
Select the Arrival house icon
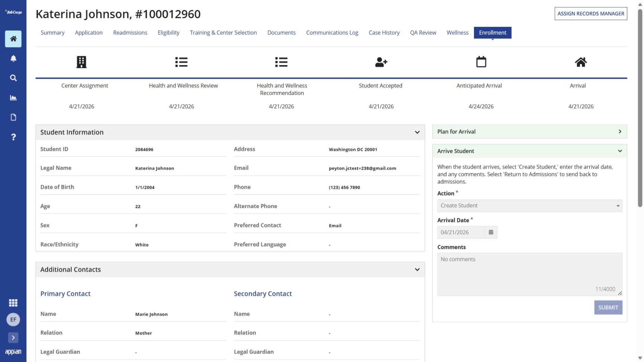coord(581,62)
